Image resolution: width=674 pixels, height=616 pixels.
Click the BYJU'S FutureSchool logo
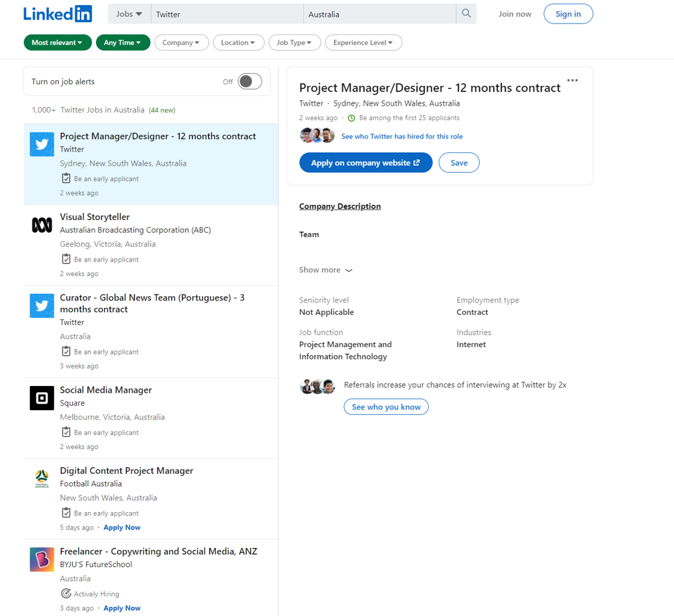coord(41,560)
